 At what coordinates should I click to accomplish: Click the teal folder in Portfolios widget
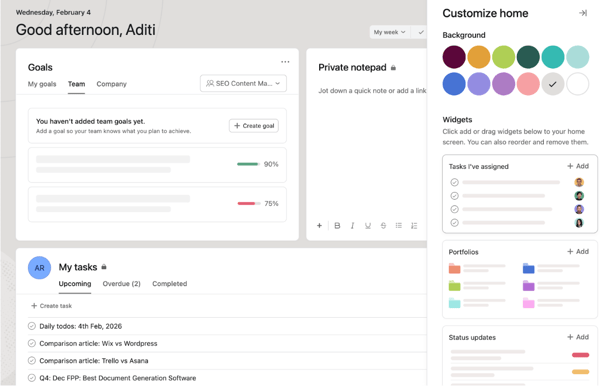coord(454,303)
